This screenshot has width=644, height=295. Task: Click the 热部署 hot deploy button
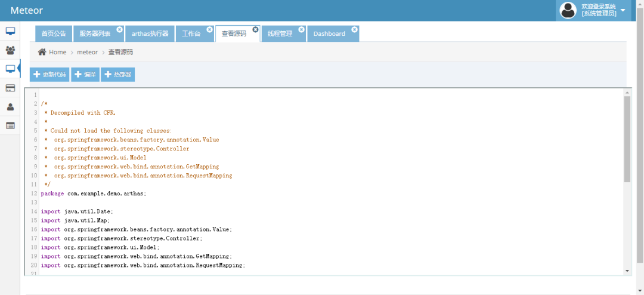click(x=117, y=75)
